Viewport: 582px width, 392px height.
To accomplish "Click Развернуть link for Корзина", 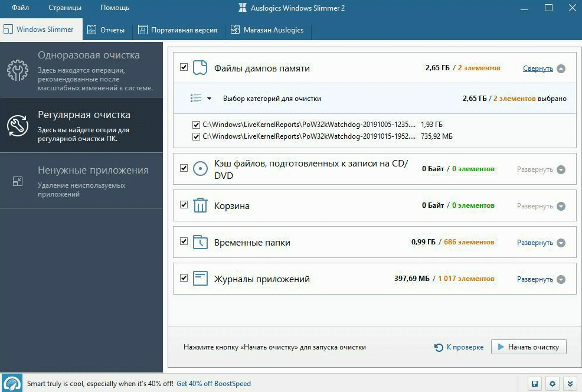I will 535,206.
